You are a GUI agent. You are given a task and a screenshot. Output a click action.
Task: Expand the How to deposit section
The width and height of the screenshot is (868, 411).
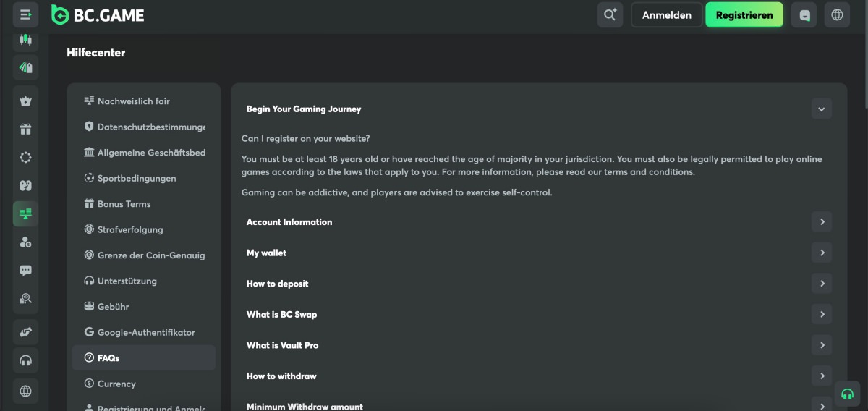point(821,284)
